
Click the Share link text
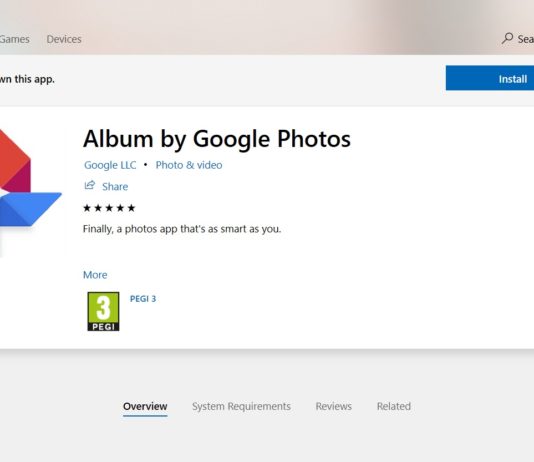[115, 187]
